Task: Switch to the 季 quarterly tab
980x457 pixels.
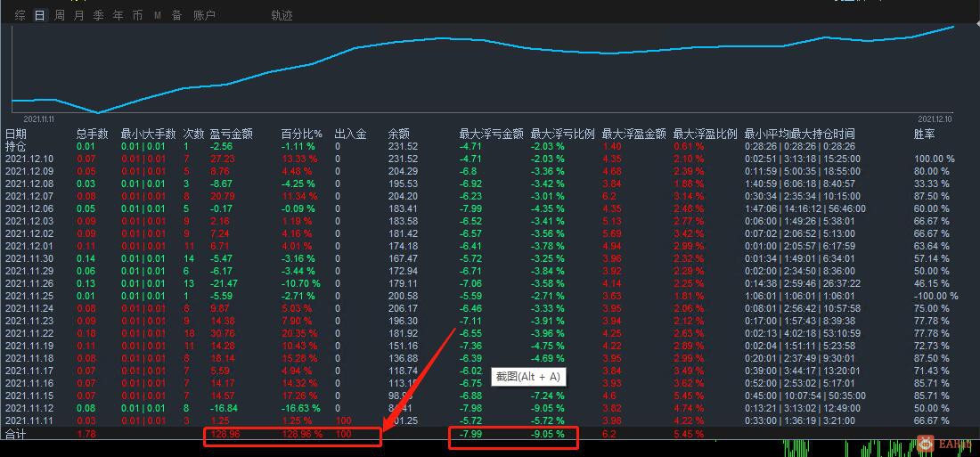Action: click(99, 16)
